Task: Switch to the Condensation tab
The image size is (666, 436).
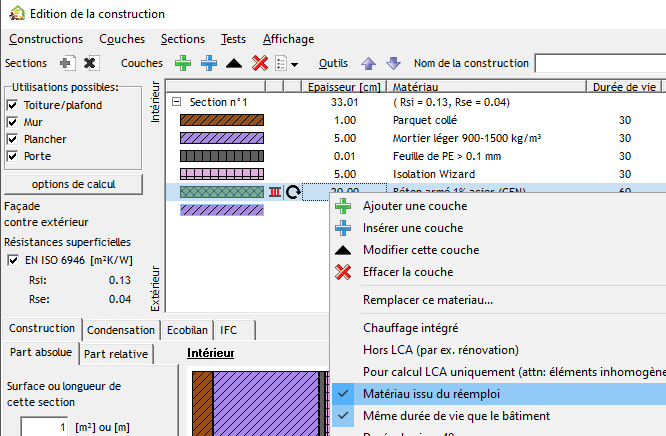Action: click(120, 329)
